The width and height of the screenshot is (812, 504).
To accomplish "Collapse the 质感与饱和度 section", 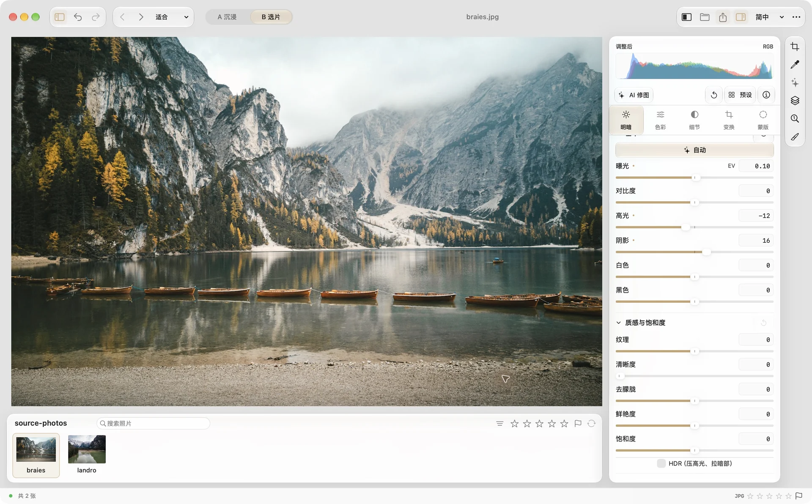I will (x=618, y=323).
